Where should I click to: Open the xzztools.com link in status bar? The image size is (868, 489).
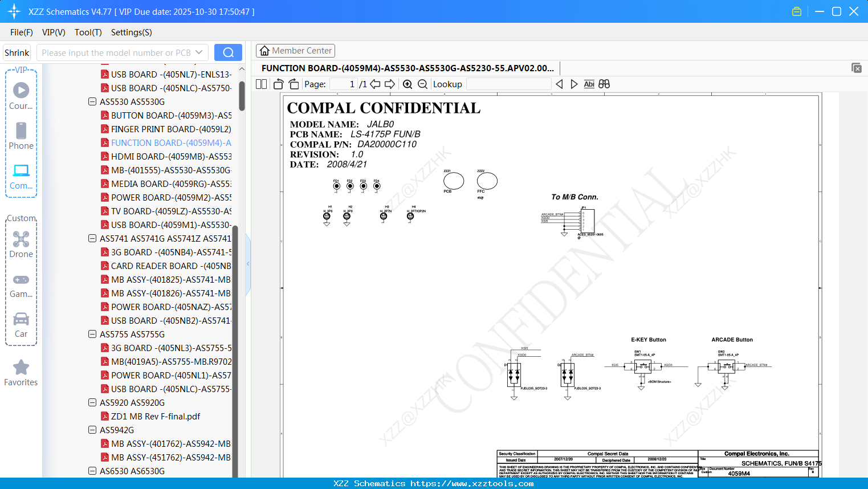click(472, 483)
